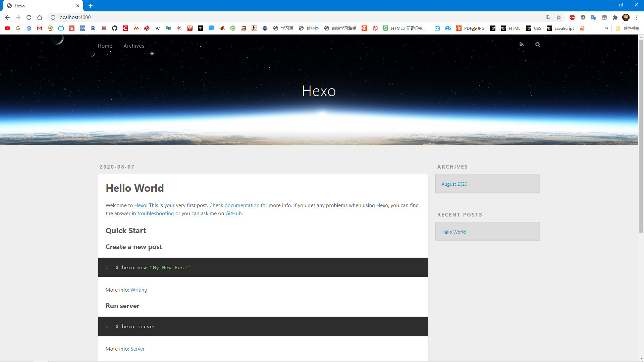The image size is (644, 362).
Task: Click the Google Translate extension icon
Action: click(x=593, y=17)
